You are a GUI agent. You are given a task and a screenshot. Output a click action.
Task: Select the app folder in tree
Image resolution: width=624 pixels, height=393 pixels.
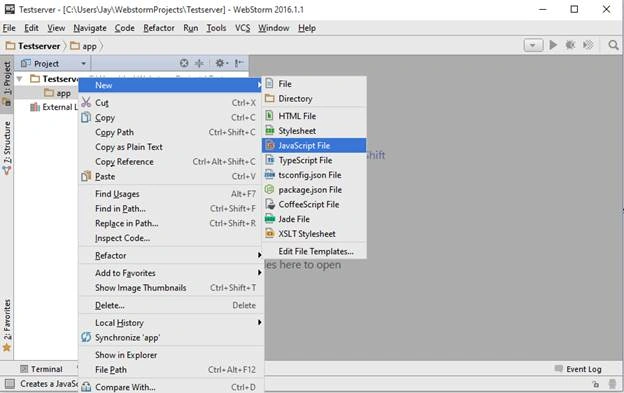point(58,93)
